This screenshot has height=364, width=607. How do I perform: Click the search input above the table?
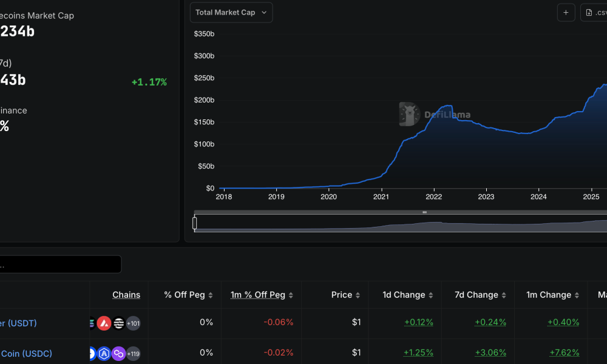61,264
